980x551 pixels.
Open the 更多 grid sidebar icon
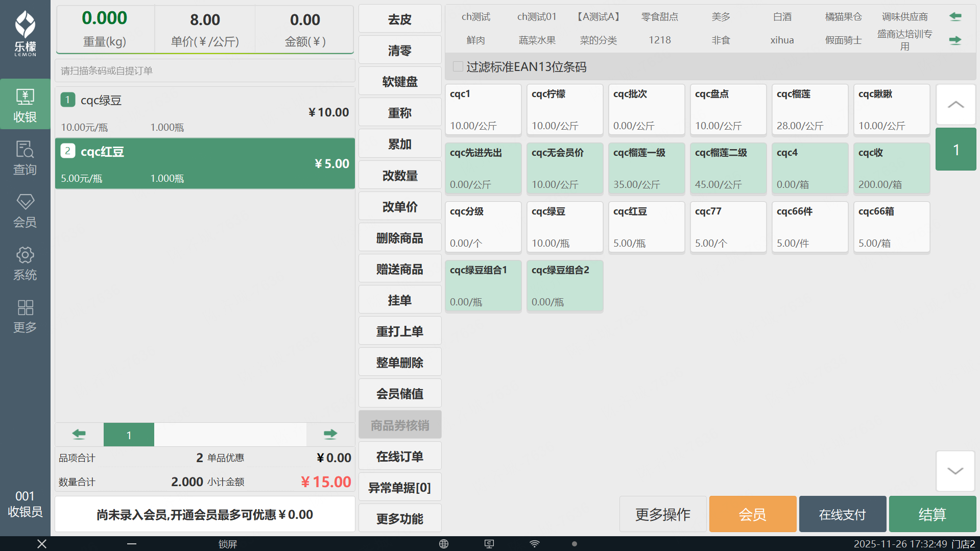point(25,316)
